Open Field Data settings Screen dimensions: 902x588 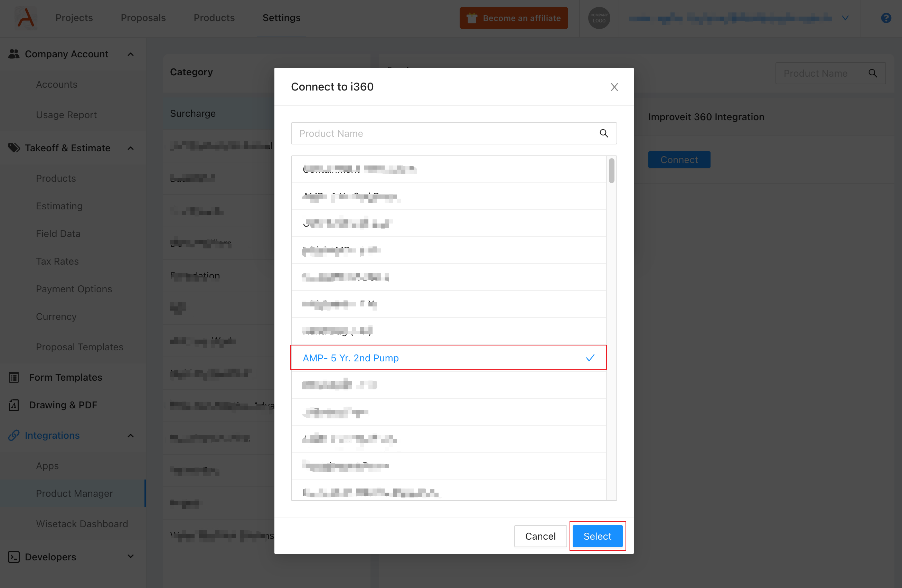pyautogui.click(x=58, y=234)
